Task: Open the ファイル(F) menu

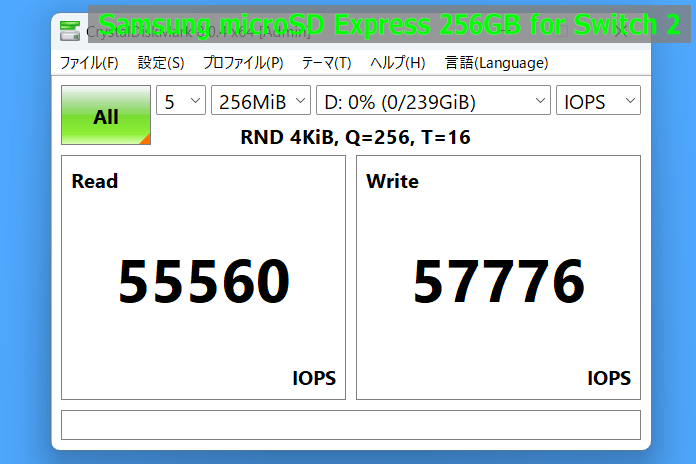Action: coord(89,63)
